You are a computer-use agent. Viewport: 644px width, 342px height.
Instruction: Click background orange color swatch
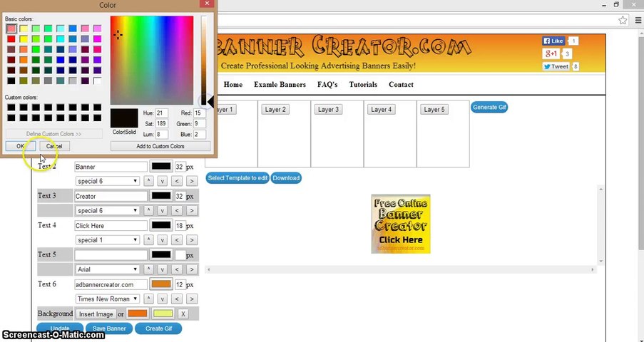[138, 313]
